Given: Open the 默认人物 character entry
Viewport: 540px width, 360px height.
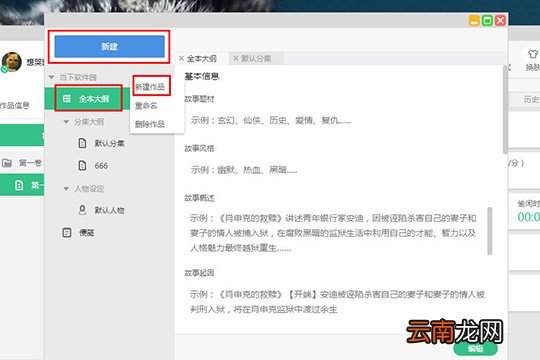Looking at the screenshot, I should pos(109,210).
